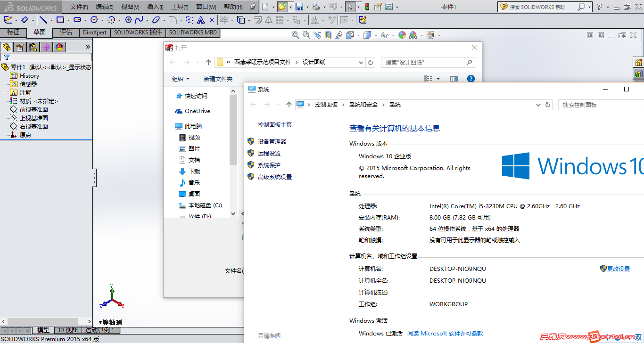Open ConfigurationManager tab icon
This screenshot has width=644, height=343.
[x=33, y=47]
